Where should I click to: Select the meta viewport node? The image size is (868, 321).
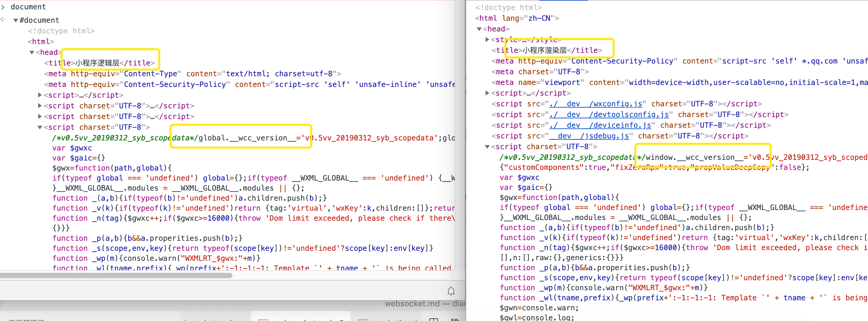point(679,83)
